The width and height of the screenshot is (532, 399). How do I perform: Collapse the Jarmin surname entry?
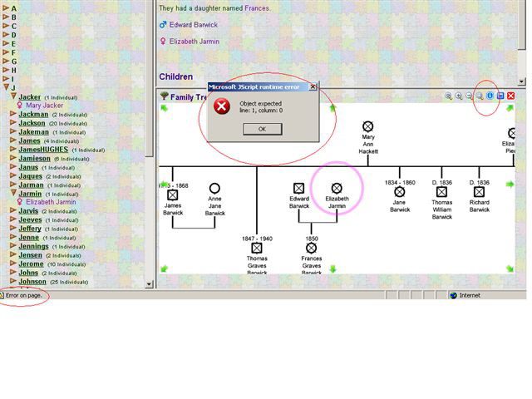pyautogui.click(x=12, y=194)
